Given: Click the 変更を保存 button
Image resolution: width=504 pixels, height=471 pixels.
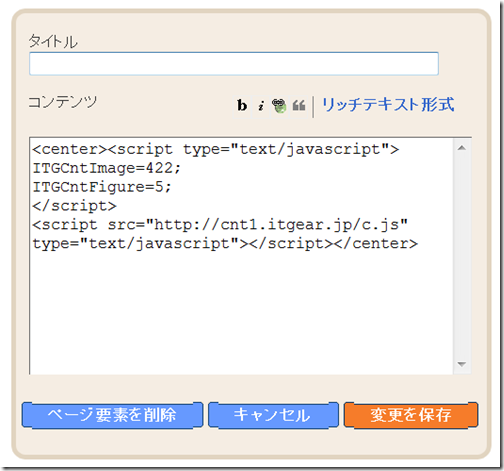Looking at the screenshot, I should pos(411,415).
